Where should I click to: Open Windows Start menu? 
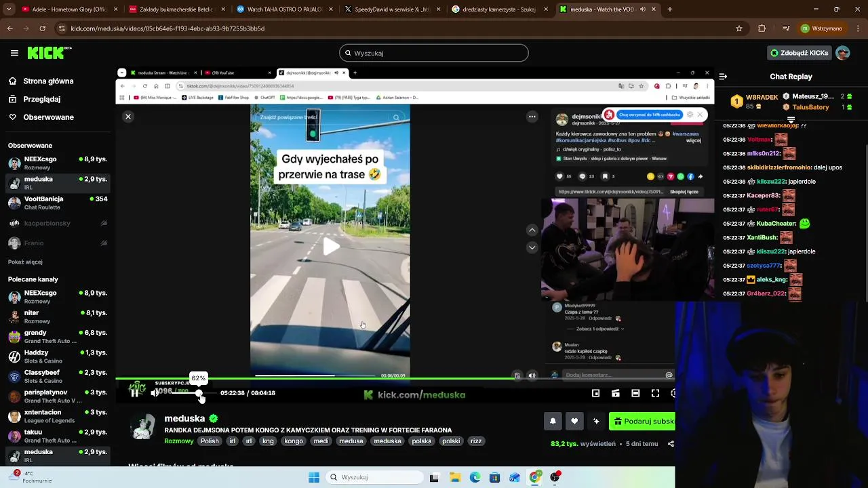(x=314, y=477)
